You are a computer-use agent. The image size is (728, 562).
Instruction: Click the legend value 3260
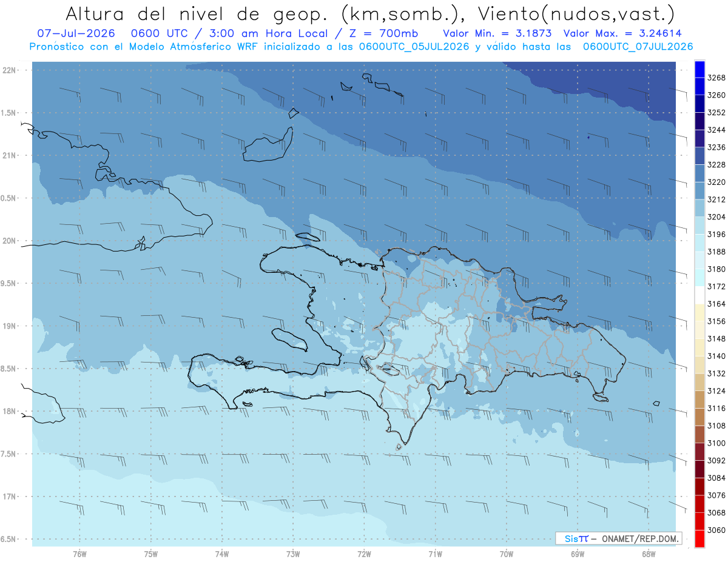point(716,95)
